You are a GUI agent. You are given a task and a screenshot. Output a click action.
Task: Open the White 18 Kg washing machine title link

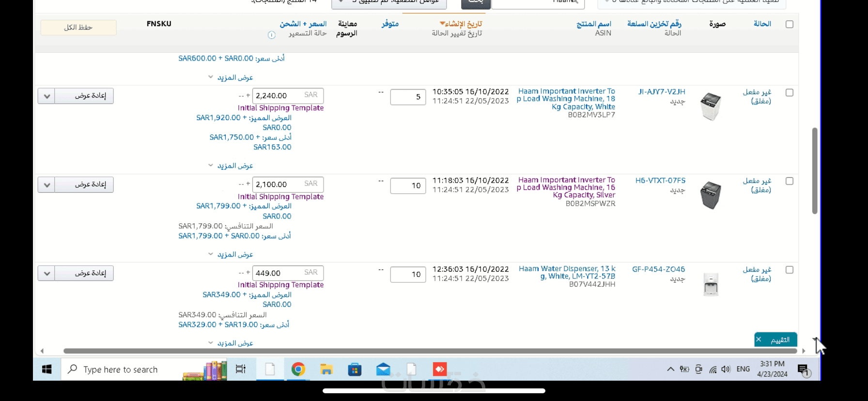(566, 99)
